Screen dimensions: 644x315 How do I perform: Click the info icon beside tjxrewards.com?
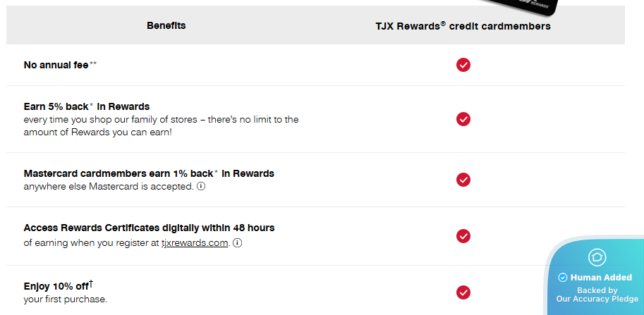pos(238,243)
